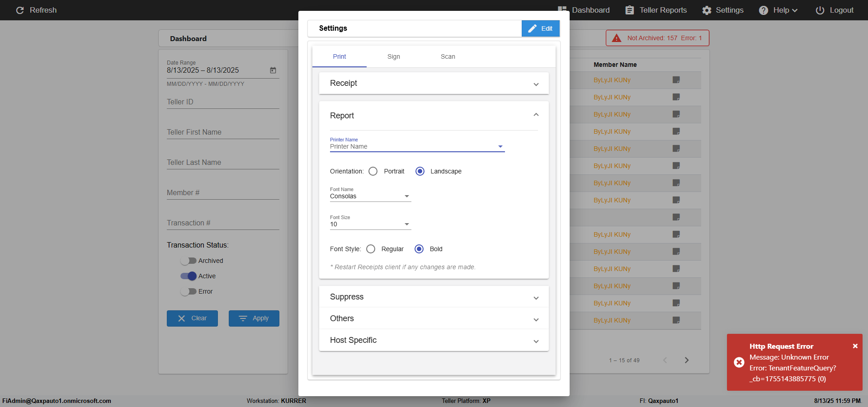Click the Settings gear icon
The image size is (868, 407).
click(707, 10)
